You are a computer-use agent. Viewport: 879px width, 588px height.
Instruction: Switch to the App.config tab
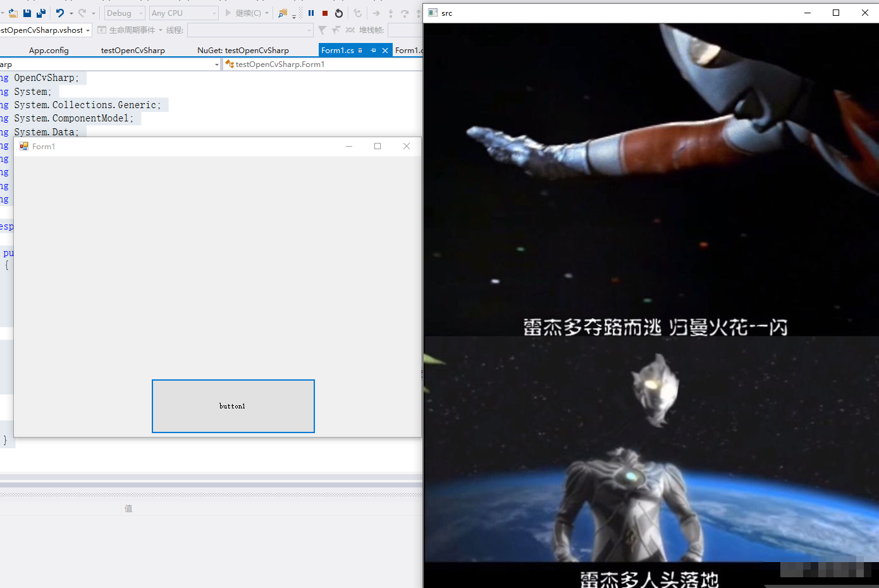point(49,50)
